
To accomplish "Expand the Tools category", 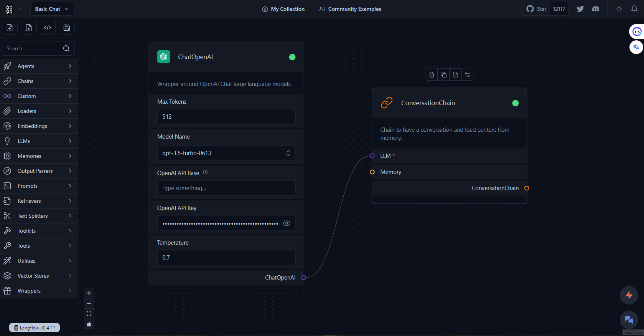I will (39, 246).
